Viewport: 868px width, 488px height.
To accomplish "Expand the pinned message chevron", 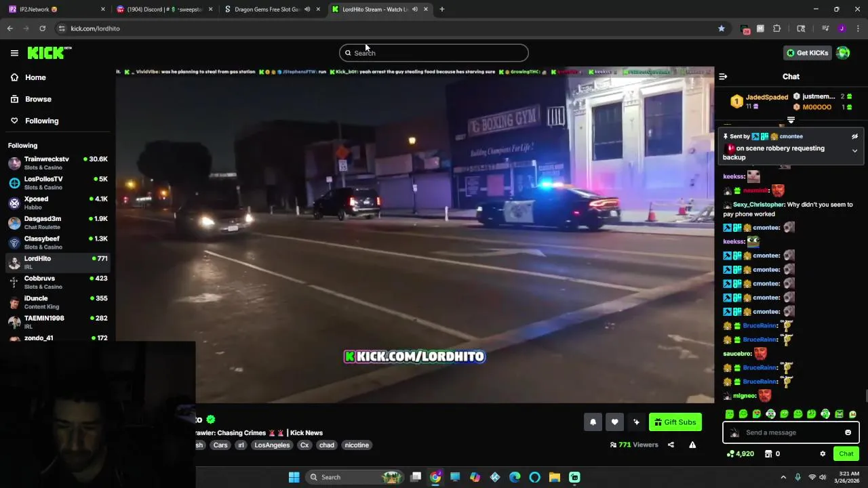I will point(854,150).
